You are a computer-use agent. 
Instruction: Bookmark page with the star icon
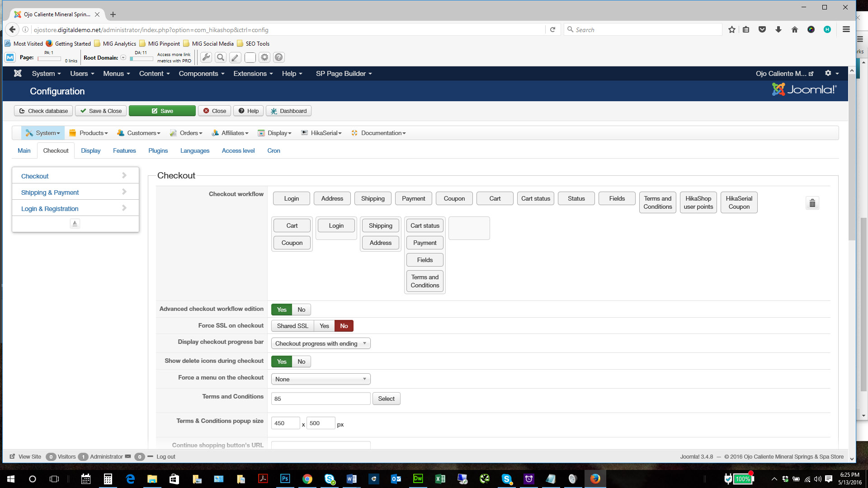coord(731,30)
